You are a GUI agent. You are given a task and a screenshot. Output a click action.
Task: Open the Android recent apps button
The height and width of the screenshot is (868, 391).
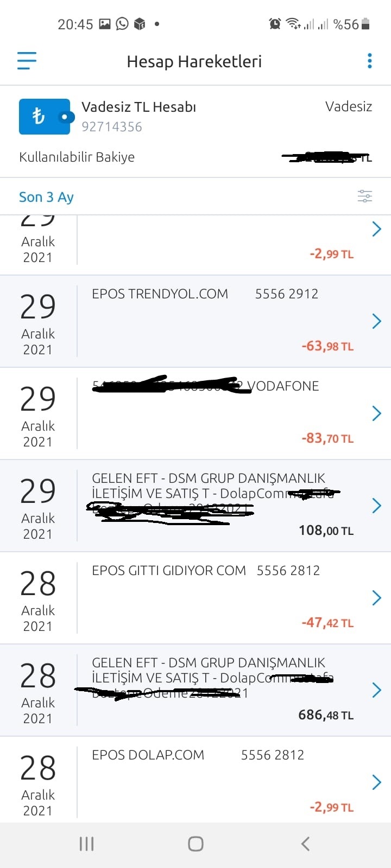coord(86,844)
